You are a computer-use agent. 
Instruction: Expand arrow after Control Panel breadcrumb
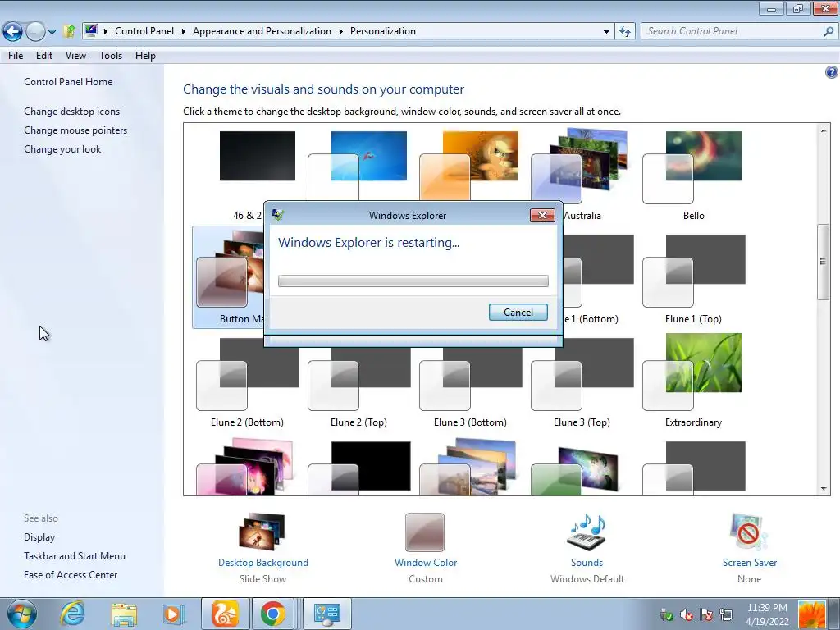click(x=183, y=32)
